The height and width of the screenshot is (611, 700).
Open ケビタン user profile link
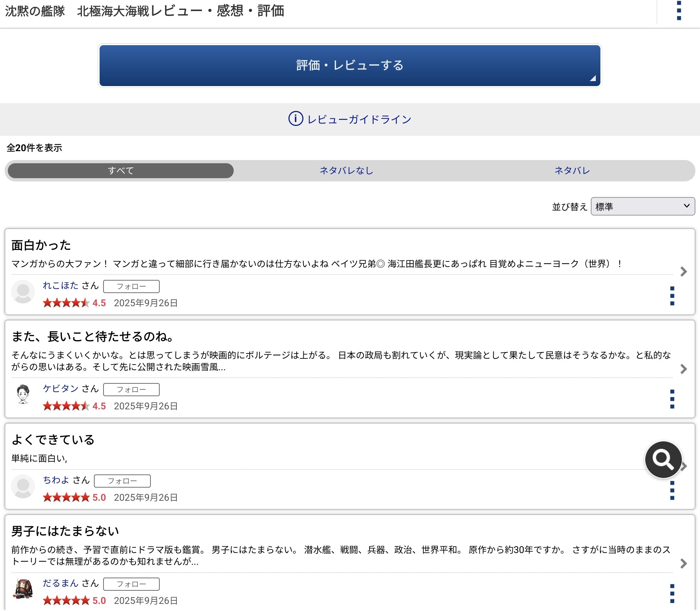click(60, 388)
